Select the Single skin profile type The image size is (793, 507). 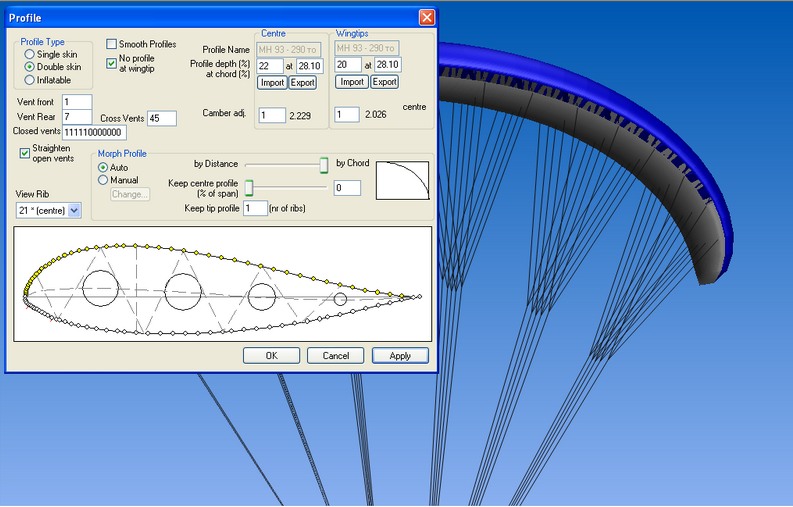(x=30, y=53)
